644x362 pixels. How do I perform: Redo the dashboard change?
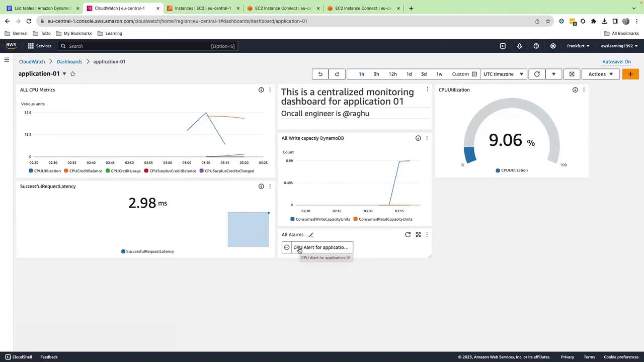pos(337,74)
